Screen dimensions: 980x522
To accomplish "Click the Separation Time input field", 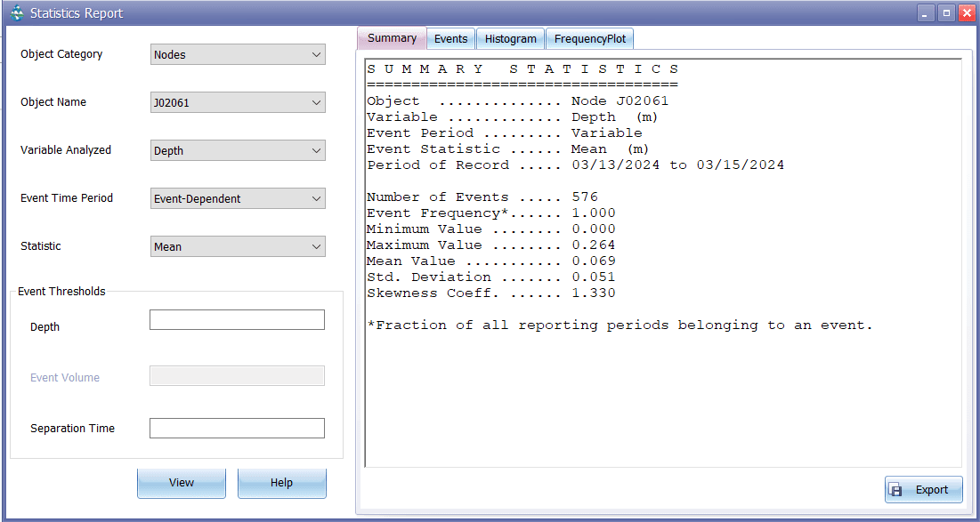I will [237, 428].
